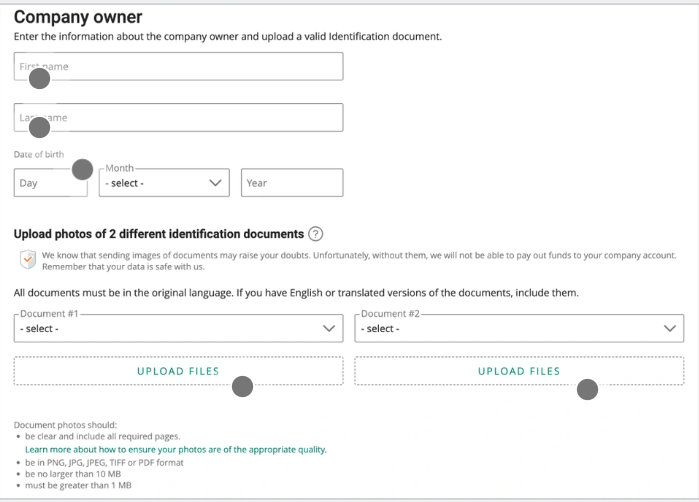Click the 'must be greater than 1 MB' text
Viewport: 699px width, 502px height.
pyautogui.click(x=78, y=485)
